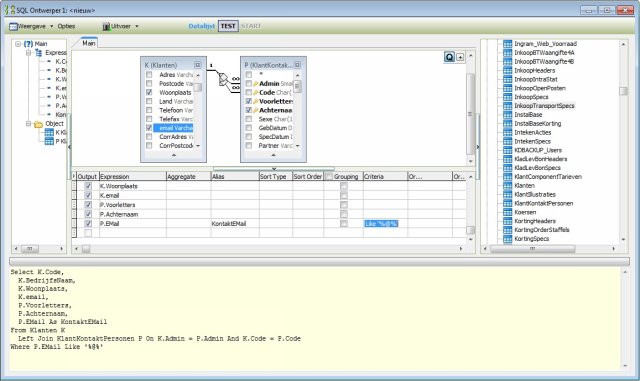
Task: Uncheck the Voorletters field checkbox
Action: point(249,101)
